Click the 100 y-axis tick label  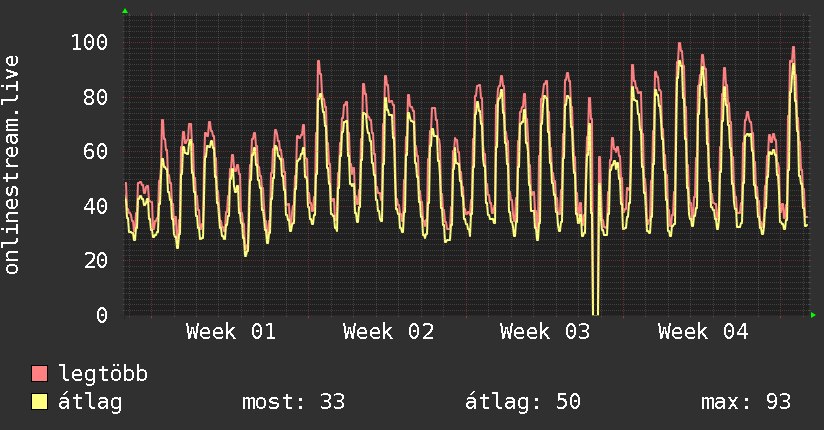pos(89,42)
